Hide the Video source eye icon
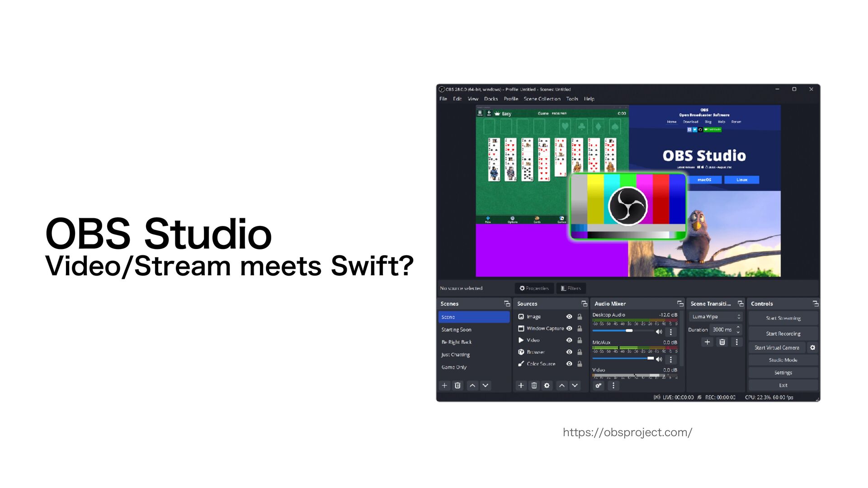The image size is (868, 488). (x=569, y=340)
